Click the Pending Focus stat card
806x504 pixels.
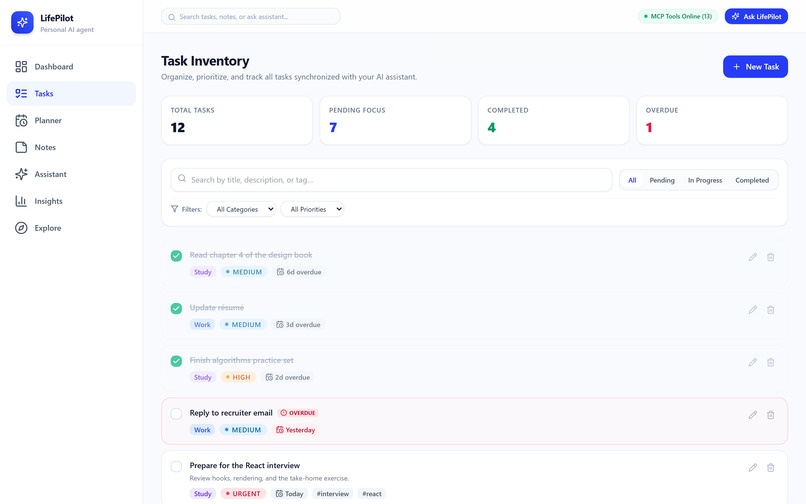395,120
